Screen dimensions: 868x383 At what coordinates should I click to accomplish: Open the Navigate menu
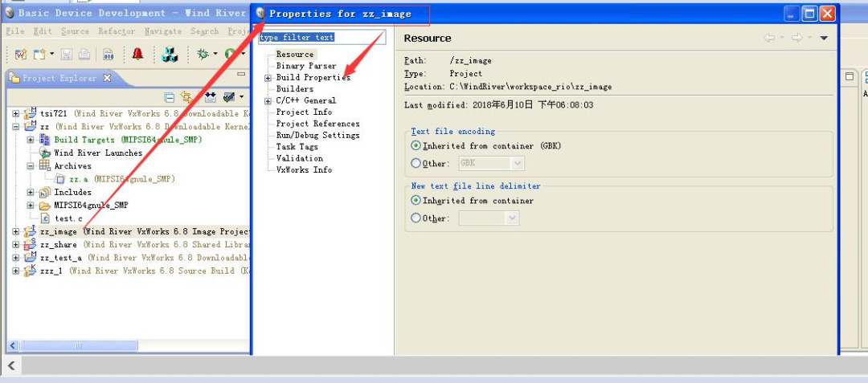pos(162,31)
